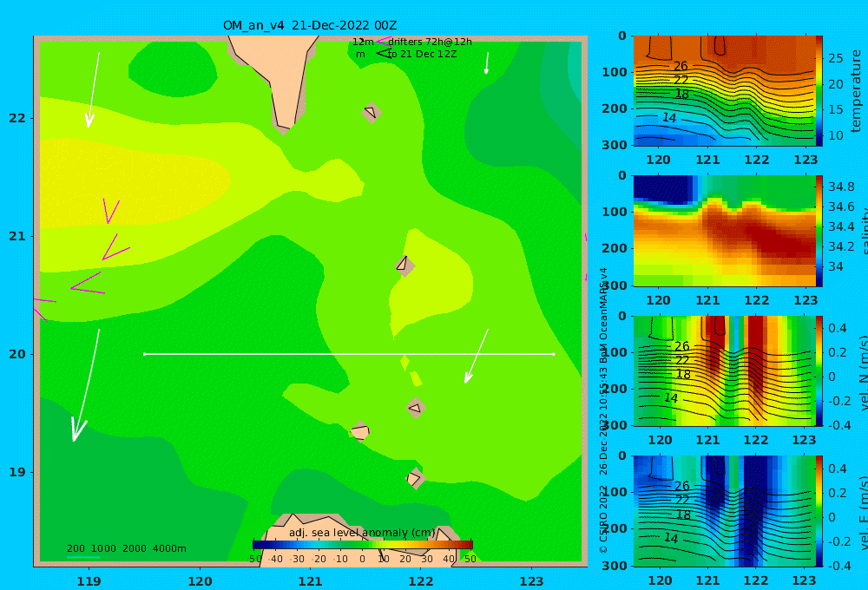Screen dimensions: 868x590
Task: Select latitude label 20 on the map axis
Action: click(x=17, y=354)
